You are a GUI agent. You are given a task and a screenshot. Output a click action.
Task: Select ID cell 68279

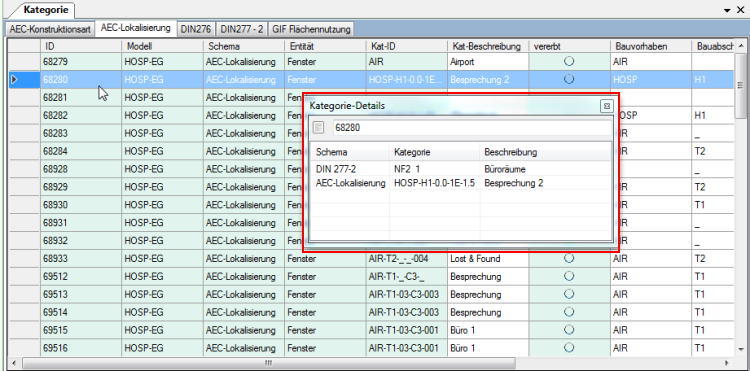(x=81, y=62)
